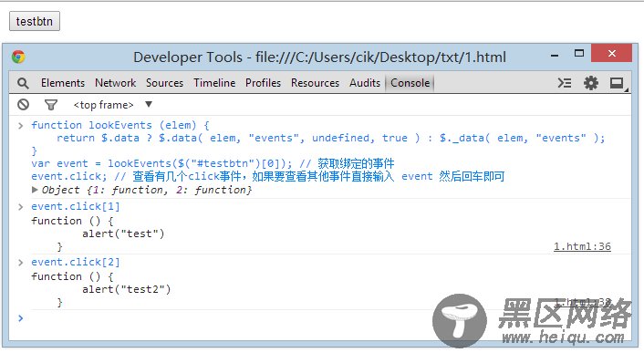Click the testbtn button on the page
The height and width of the screenshot is (353, 644).
click(35, 21)
